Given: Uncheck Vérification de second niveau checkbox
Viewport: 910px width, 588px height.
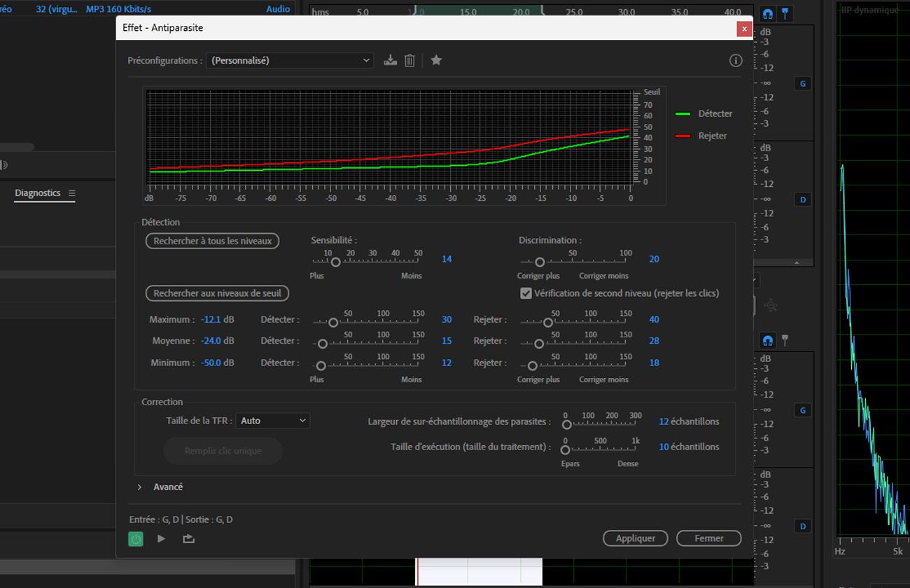Looking at the screenshot, I should [x=526, y=293].
